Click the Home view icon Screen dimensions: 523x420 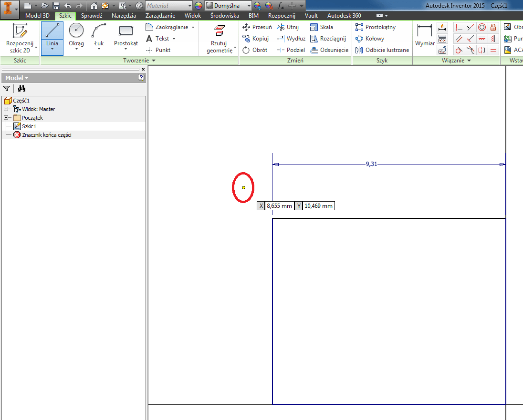[x=94, y=6]
